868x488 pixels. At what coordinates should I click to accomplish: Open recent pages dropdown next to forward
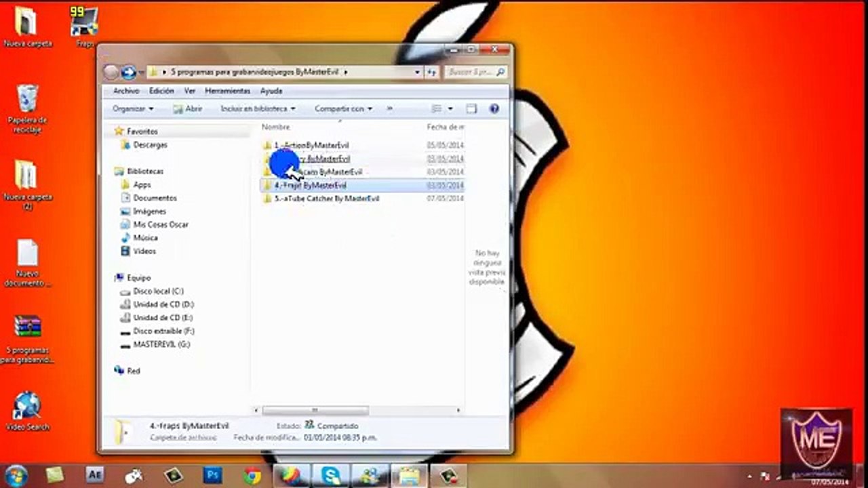tap(141, 72)
